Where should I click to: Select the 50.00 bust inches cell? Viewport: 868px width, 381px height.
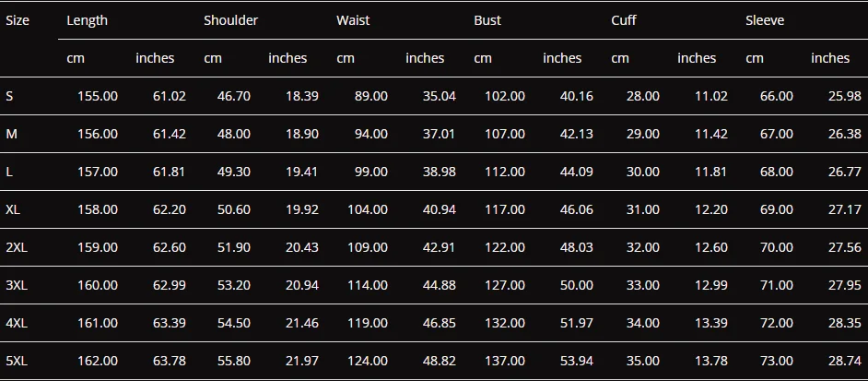(576, 286)
